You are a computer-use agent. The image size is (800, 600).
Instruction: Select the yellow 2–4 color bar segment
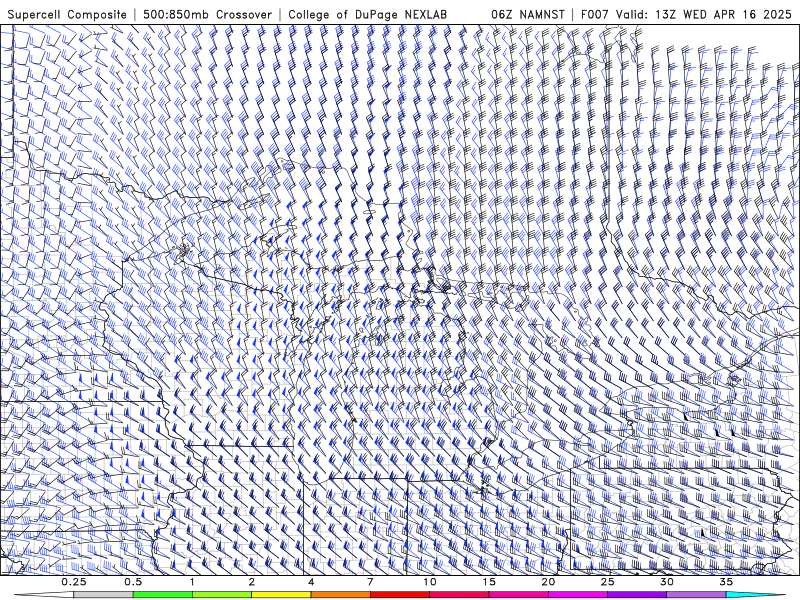[x=281, y=594]
